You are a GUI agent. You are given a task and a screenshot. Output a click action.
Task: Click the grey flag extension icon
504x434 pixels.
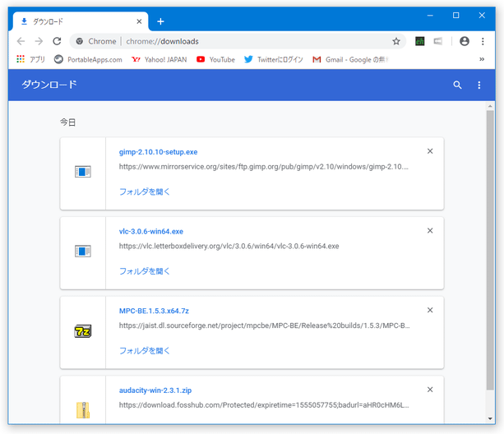(437, 41)
